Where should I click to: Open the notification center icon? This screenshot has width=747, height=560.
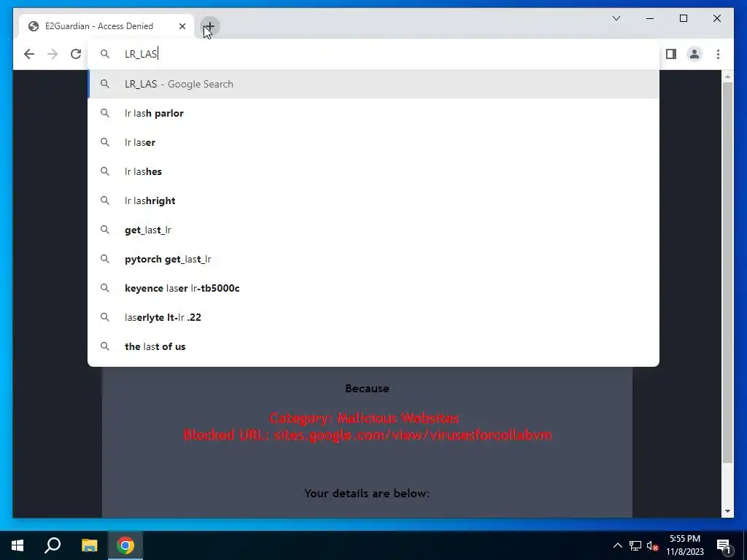pyautogui.click(x=724, y=545)
